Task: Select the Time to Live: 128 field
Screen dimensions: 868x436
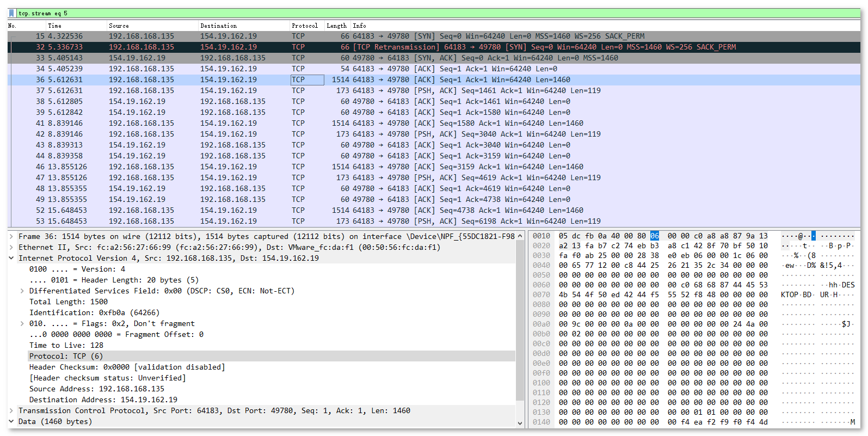Action: (x=66, y=345)
